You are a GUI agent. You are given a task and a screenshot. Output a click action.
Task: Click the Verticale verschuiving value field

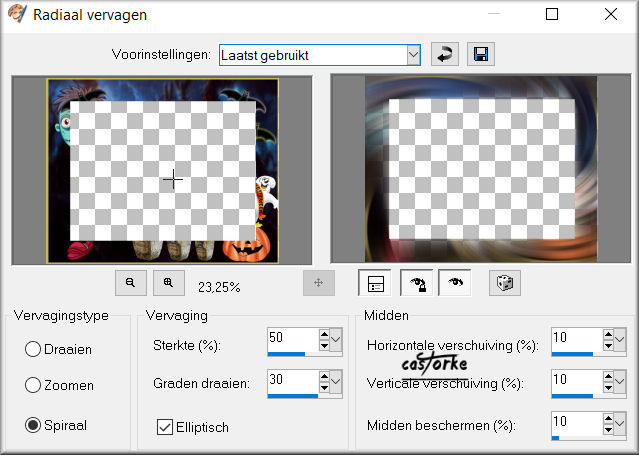click(x=577, y=381)
